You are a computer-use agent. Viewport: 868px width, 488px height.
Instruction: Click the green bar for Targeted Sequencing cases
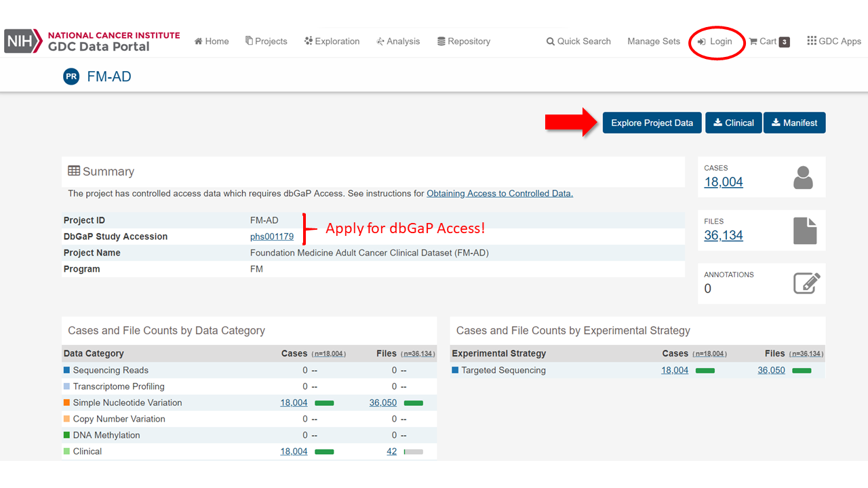(x=705, y=371)
